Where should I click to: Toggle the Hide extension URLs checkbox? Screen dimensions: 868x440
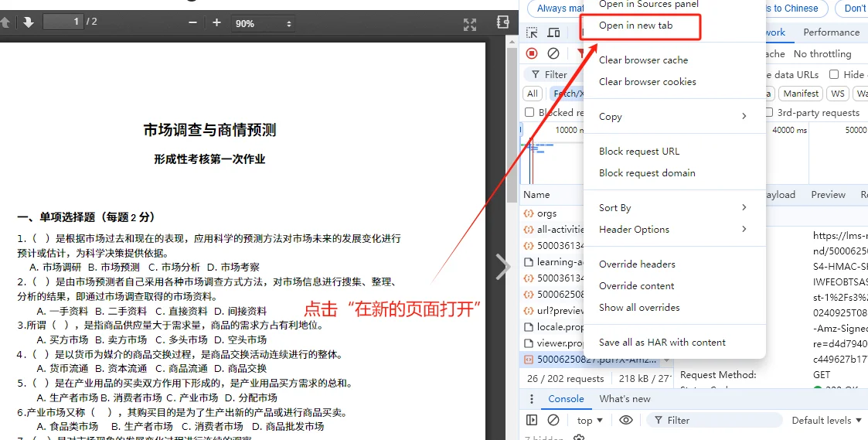pos(834,74)
